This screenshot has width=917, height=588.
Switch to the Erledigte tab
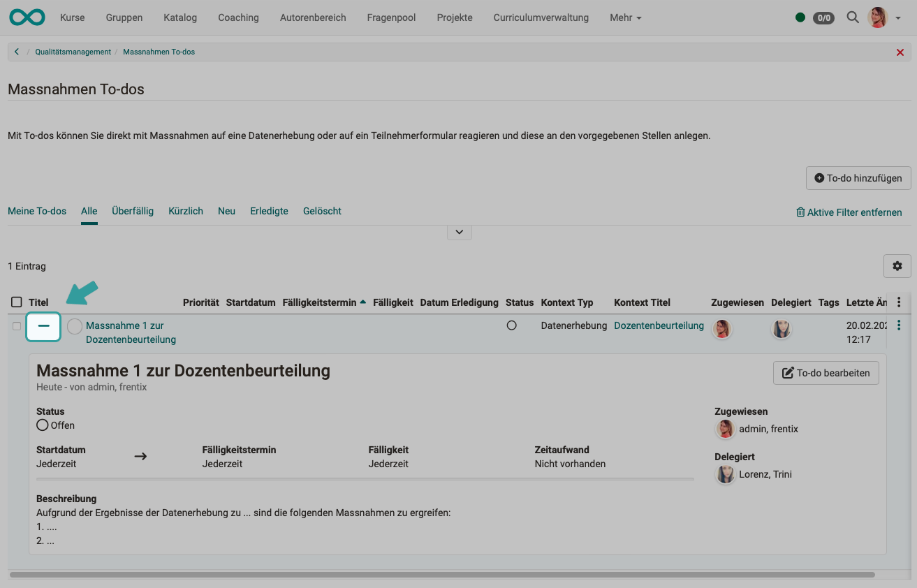click(269, 211)
